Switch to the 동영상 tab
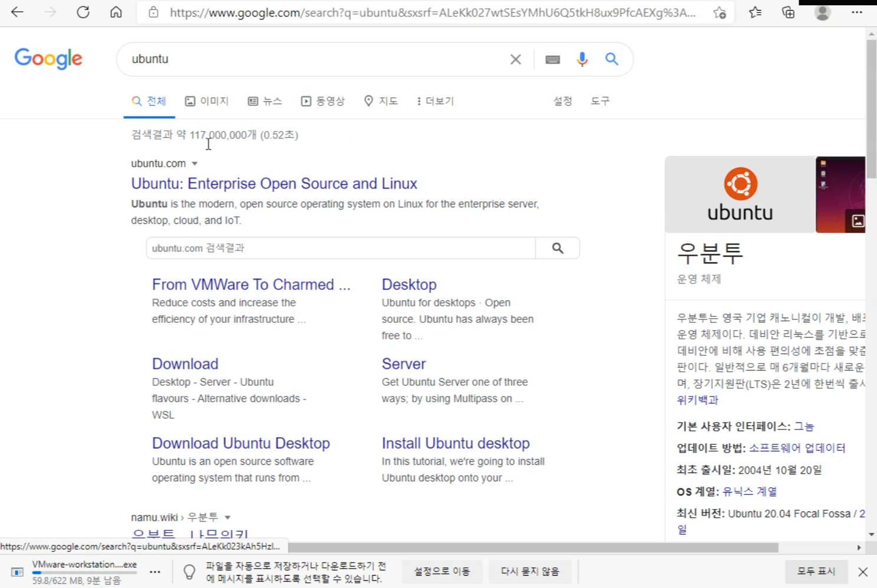 pyautogui.click(x=323, y=101)
